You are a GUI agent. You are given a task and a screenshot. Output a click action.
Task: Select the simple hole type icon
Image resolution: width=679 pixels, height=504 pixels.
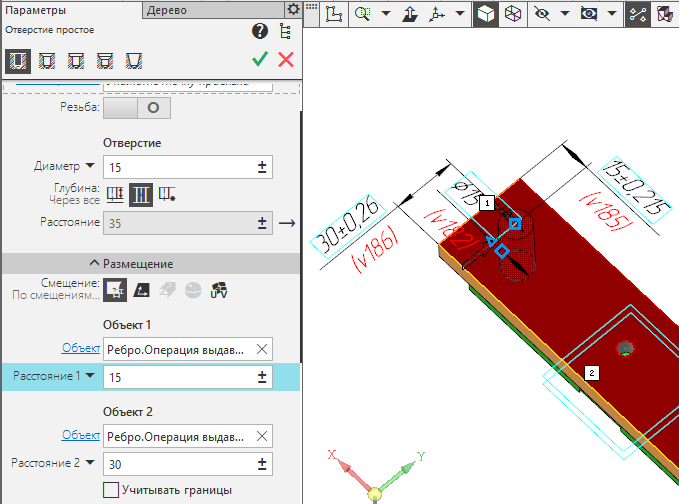click(18, 61)
